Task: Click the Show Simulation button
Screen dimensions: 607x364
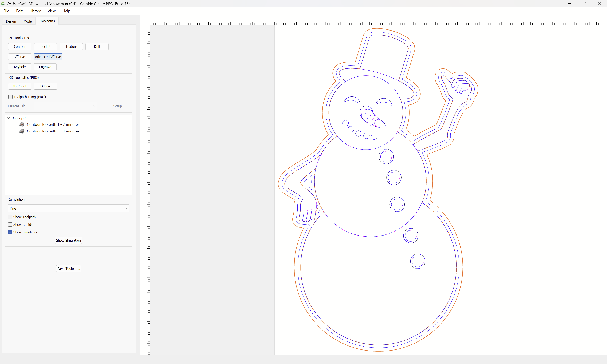Action: (x=68, y=240)
